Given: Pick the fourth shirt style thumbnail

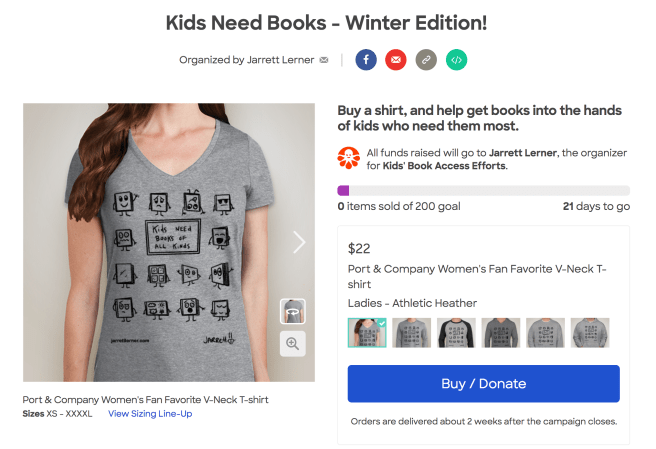Looking at the screenshot, I should pos(501,333).
